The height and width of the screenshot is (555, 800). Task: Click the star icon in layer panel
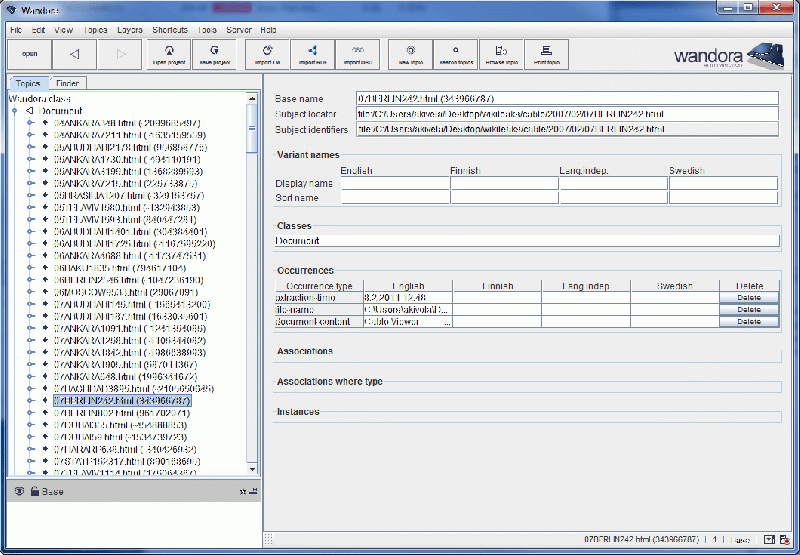click(243, 491)
